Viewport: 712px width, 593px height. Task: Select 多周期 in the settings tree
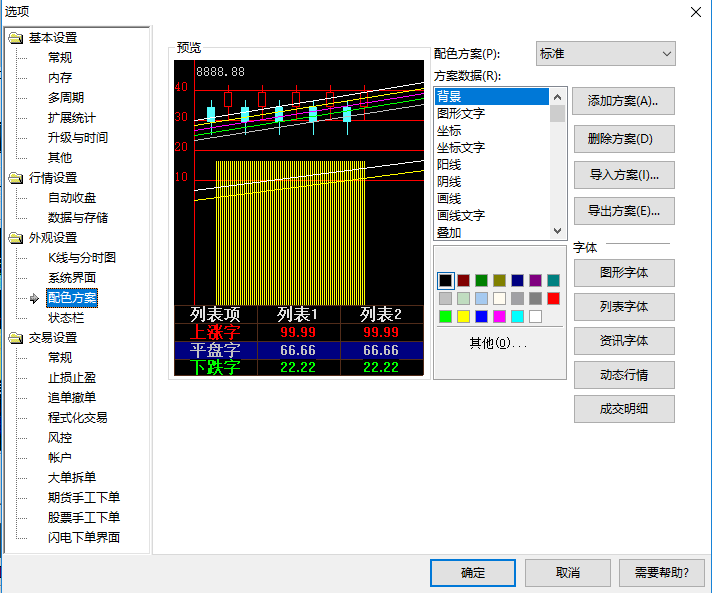click(x=66, y=98)
